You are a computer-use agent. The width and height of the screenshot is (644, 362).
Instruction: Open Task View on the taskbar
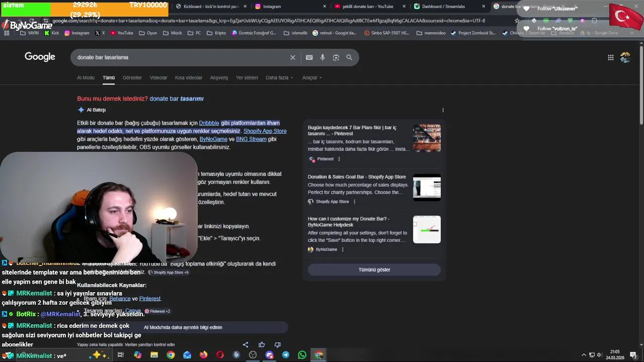121,354
